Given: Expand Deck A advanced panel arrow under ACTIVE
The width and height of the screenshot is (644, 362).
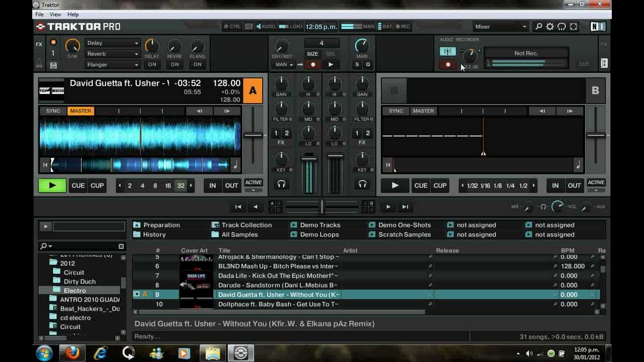Looking at the screenshot, I should pos(253,190).
